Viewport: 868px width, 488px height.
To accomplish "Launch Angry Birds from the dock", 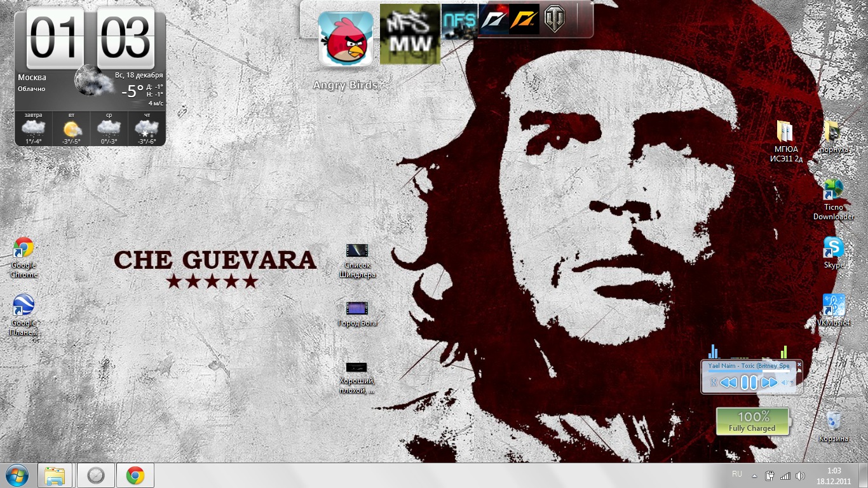I will point(346,39).
